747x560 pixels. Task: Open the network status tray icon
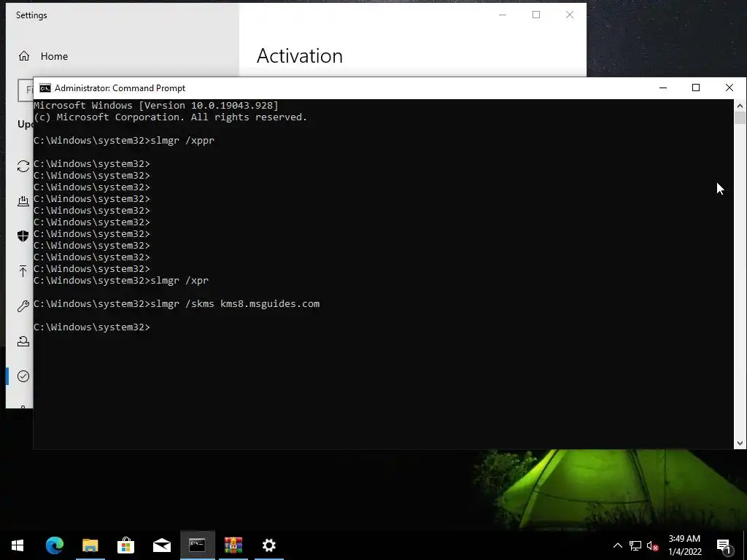click(635, 545)
